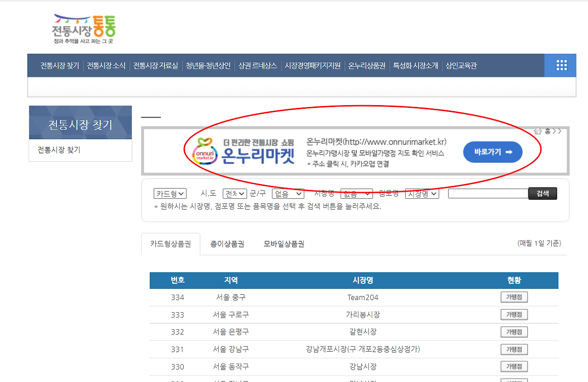The height and width of the screenshot is (382, 588).
Task: Click the 전통시장 찾기 sidebar header
Action: tap(80, 123)
